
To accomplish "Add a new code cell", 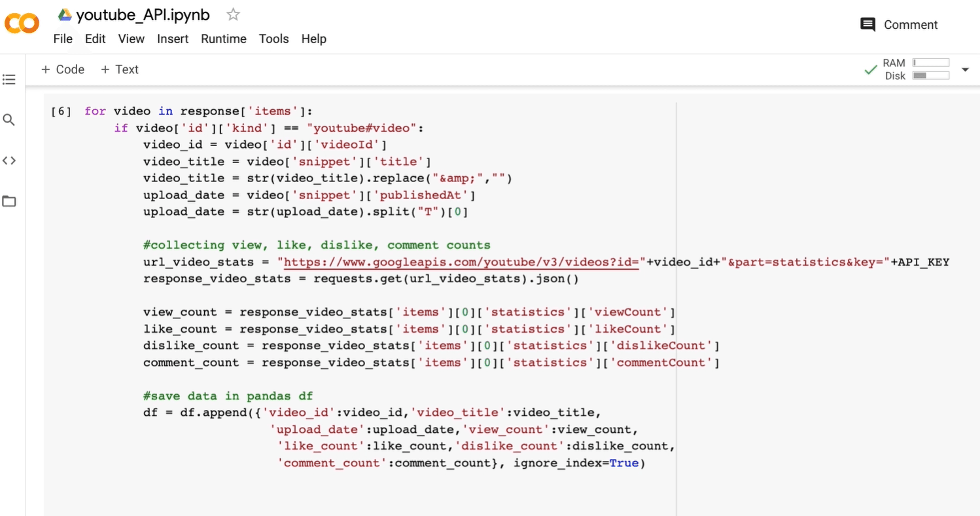I will click(x=62, y=69).
